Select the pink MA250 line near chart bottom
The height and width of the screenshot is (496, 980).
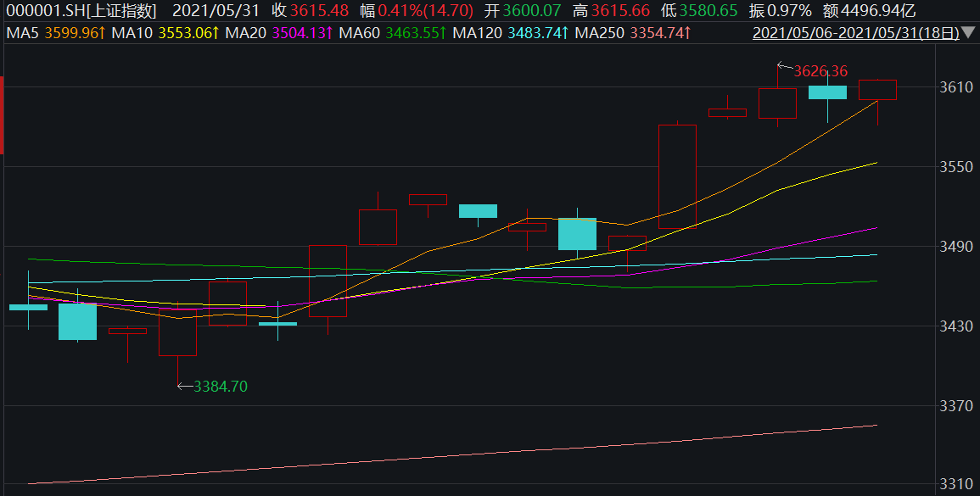coord(453,454)
